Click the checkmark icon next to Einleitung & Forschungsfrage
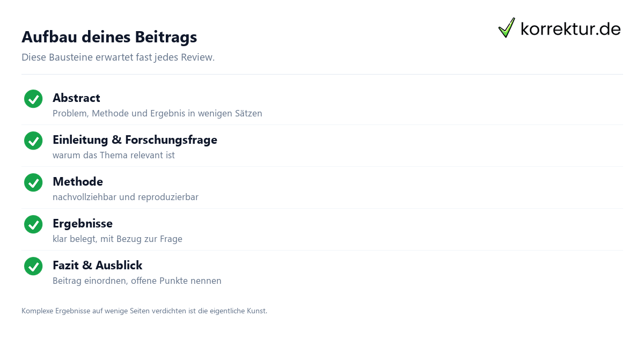This screenshot has height=338, width=644. click(33, 141)
